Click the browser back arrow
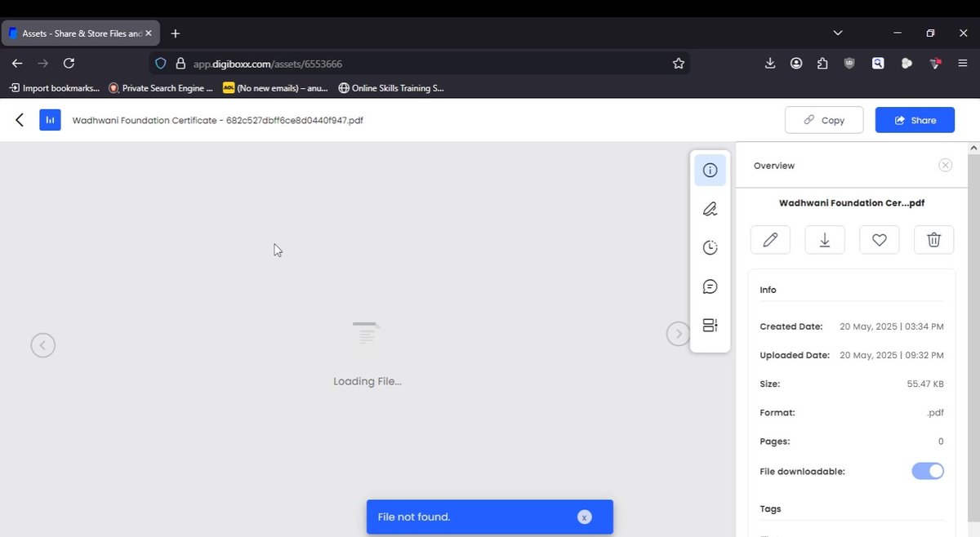980x537 pixels. point(17,63)
